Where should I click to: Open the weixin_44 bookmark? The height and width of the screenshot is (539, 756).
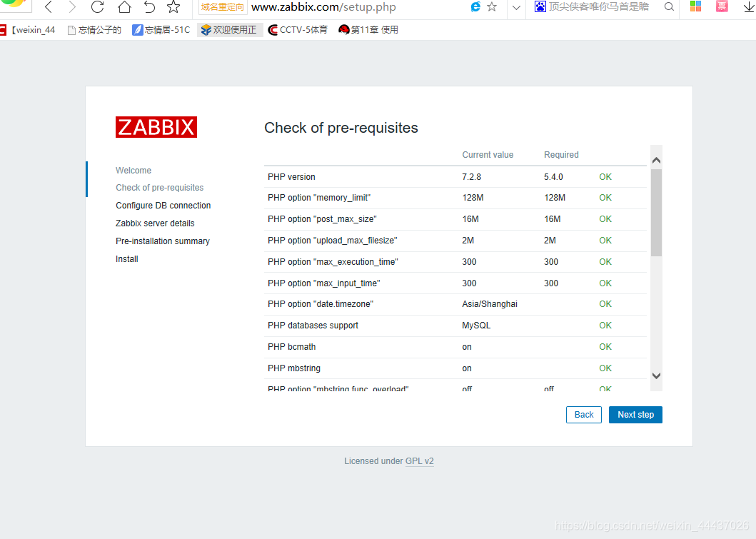point(29,30)
